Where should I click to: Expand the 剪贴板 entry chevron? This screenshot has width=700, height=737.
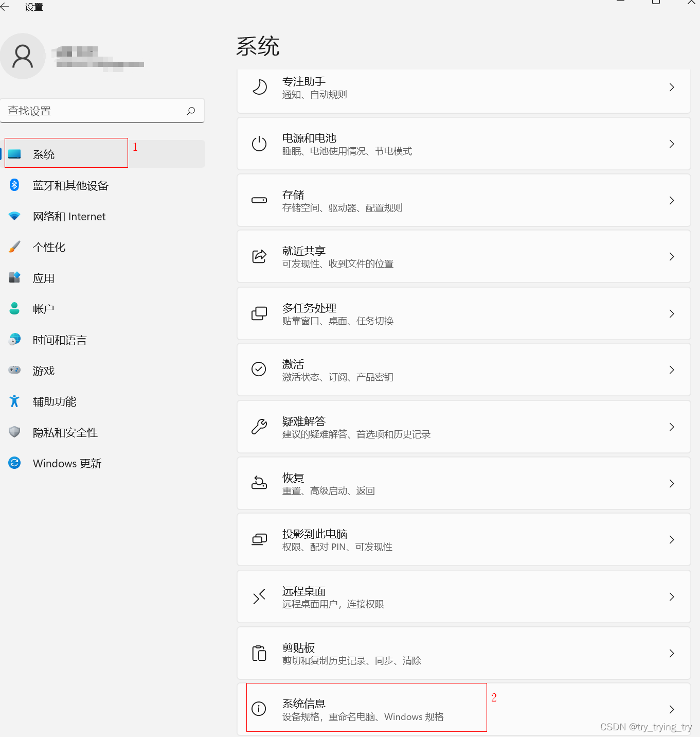(672, 653)
